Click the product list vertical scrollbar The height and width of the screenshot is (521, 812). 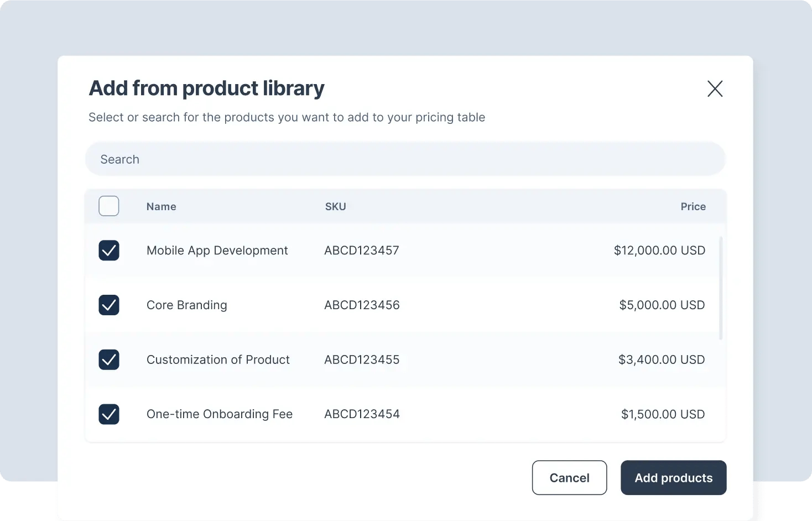tap(720, 288)
